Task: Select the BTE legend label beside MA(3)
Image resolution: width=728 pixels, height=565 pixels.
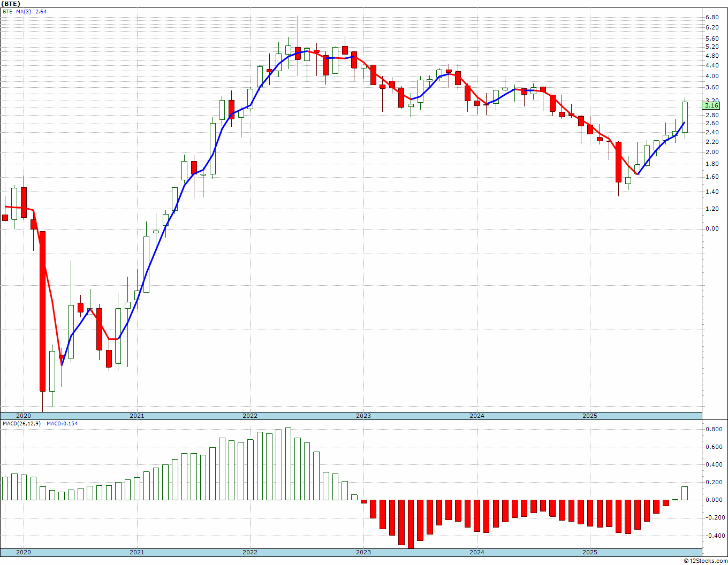Action: pyautogui.click(x=7, y=11)
